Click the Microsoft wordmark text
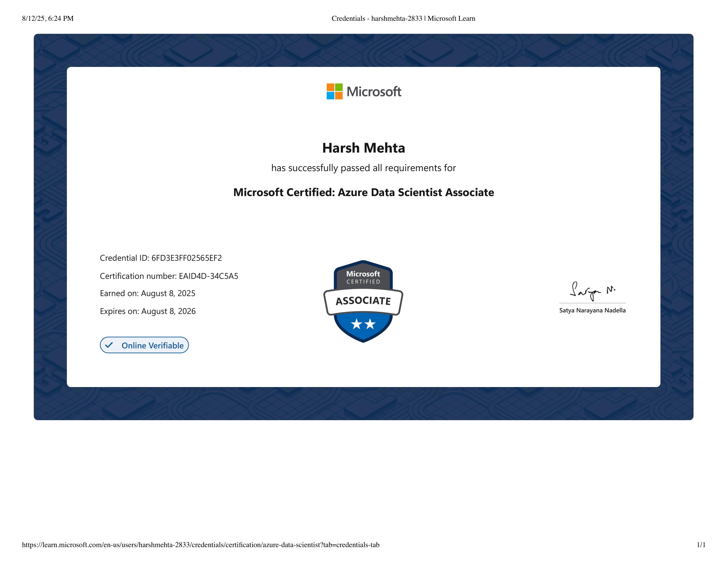Image resolution: width=728 pixels, height=563 pixels. tap(374, 92)
